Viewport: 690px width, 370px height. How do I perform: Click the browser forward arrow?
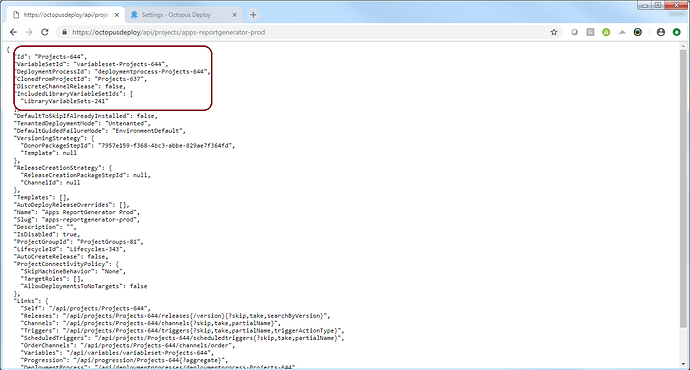click(x=29, y=32)
